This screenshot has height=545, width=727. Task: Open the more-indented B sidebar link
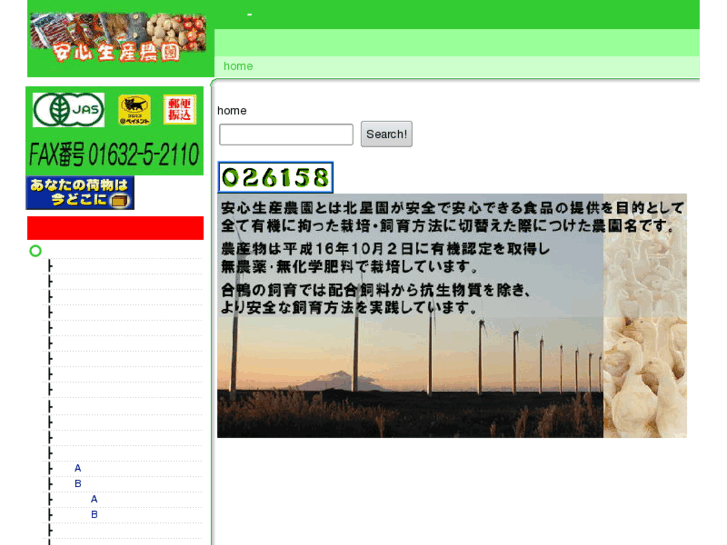point(94,514)
